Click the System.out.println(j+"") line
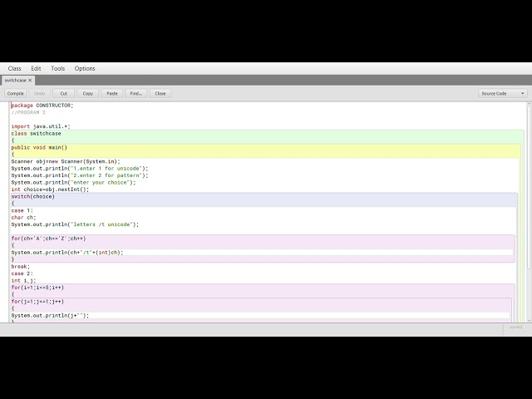Viewport: 532px width, 399px height. (x=50, y=316)
